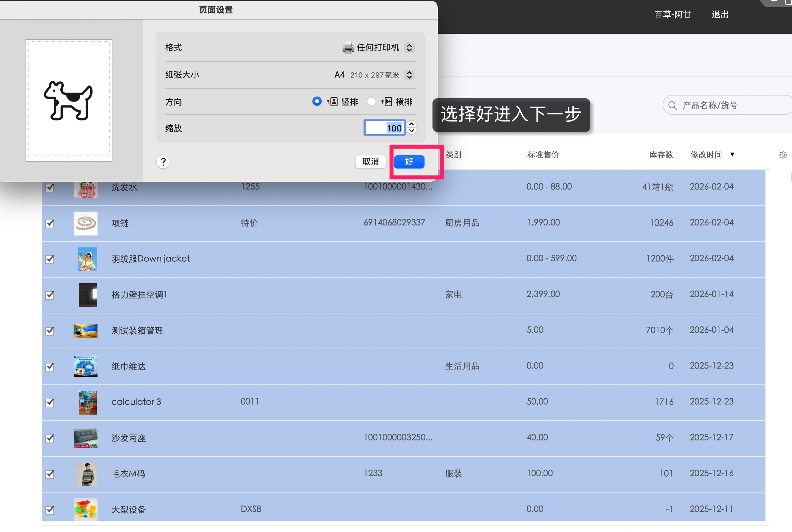Click 退出 to log out
Viewport: 792px width, 532px height.
720,14
